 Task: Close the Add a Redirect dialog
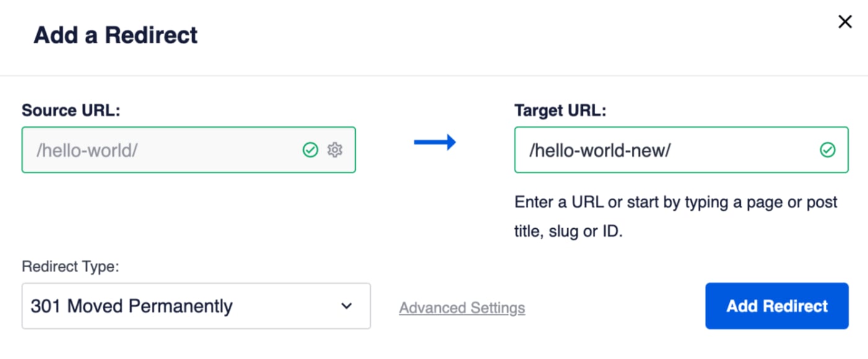tap(844, 22)
